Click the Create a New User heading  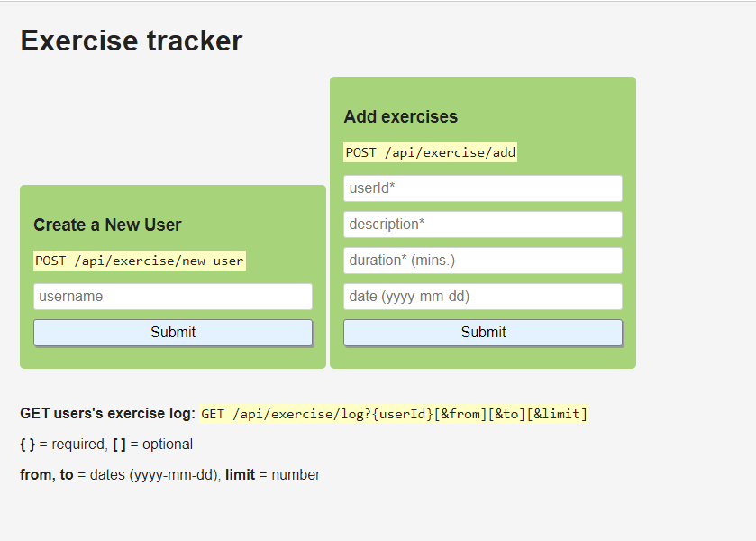(x=107, y=225)
